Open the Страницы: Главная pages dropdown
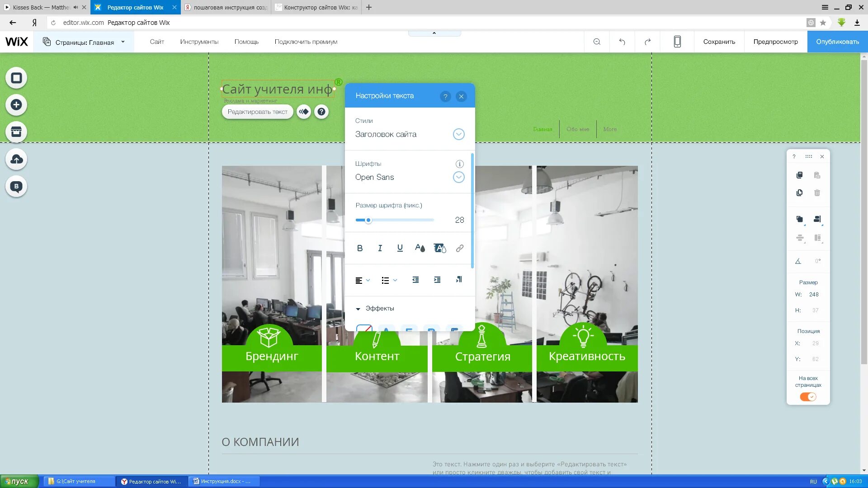The image size is (868, 488). point(84,42)
